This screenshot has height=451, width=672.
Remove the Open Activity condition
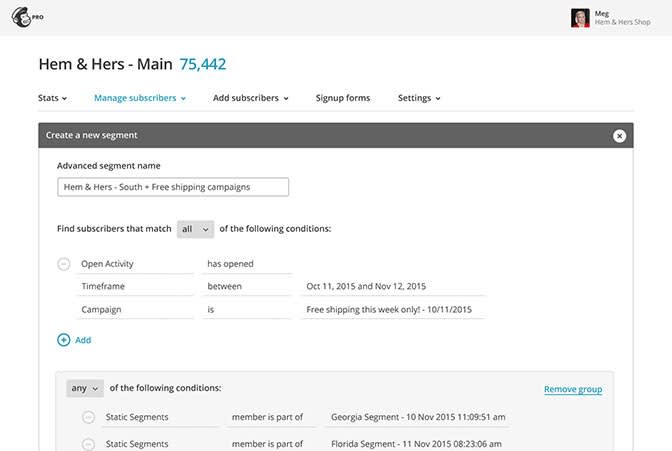pyautogui.click(x=64, y=264)
